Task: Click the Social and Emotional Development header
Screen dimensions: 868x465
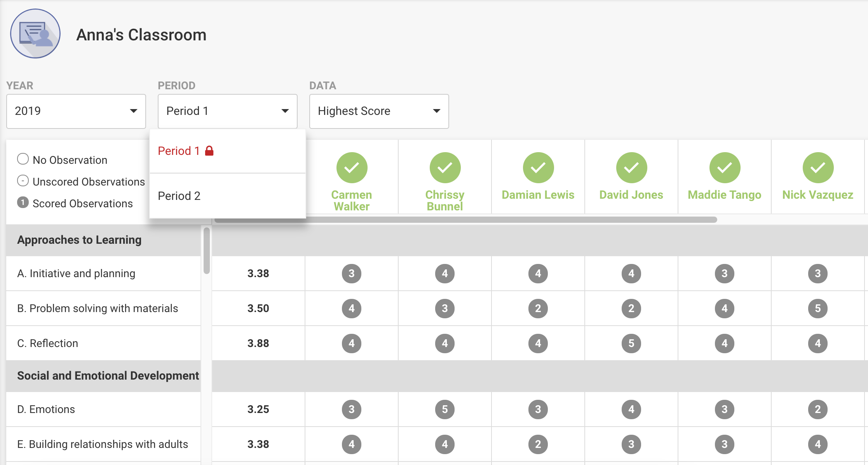Action: click(x=109, y=376)
